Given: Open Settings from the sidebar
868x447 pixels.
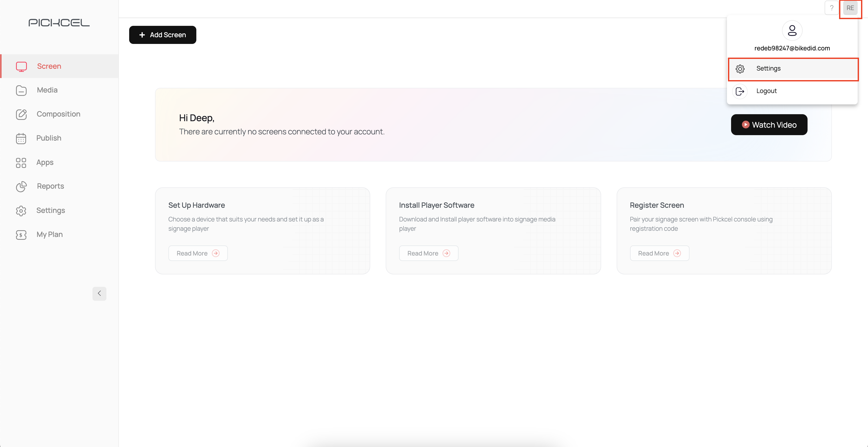Looking at the screenshot, I should pos(60,211).
